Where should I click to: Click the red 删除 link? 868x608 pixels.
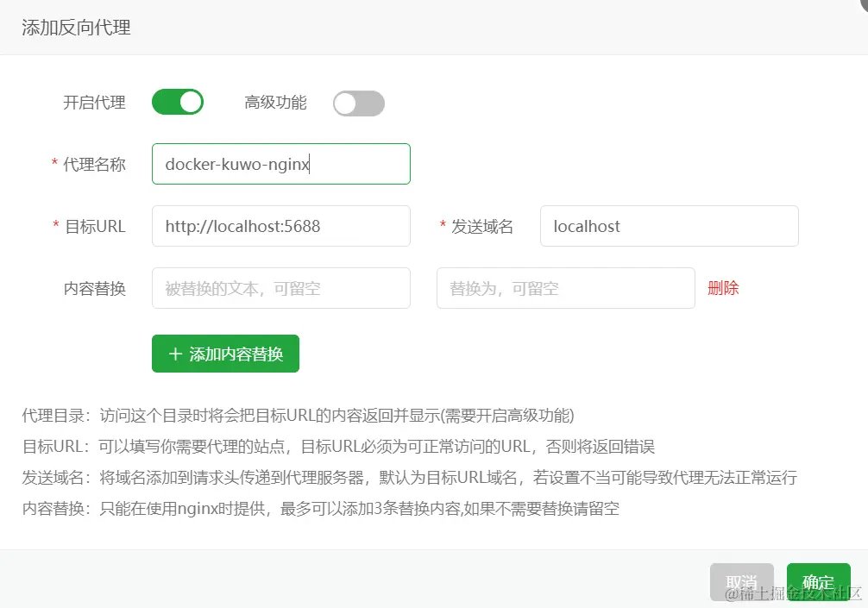point(723,288)
